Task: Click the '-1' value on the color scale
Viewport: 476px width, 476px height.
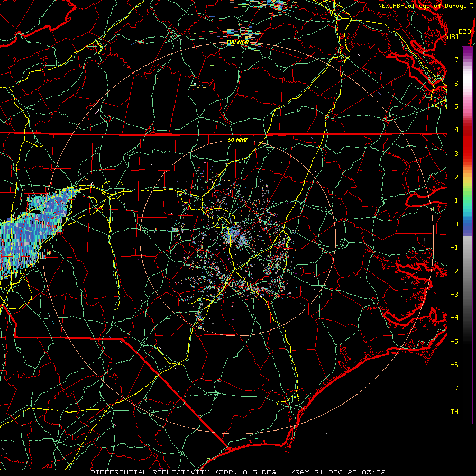Action: click(x=454, y=248)
